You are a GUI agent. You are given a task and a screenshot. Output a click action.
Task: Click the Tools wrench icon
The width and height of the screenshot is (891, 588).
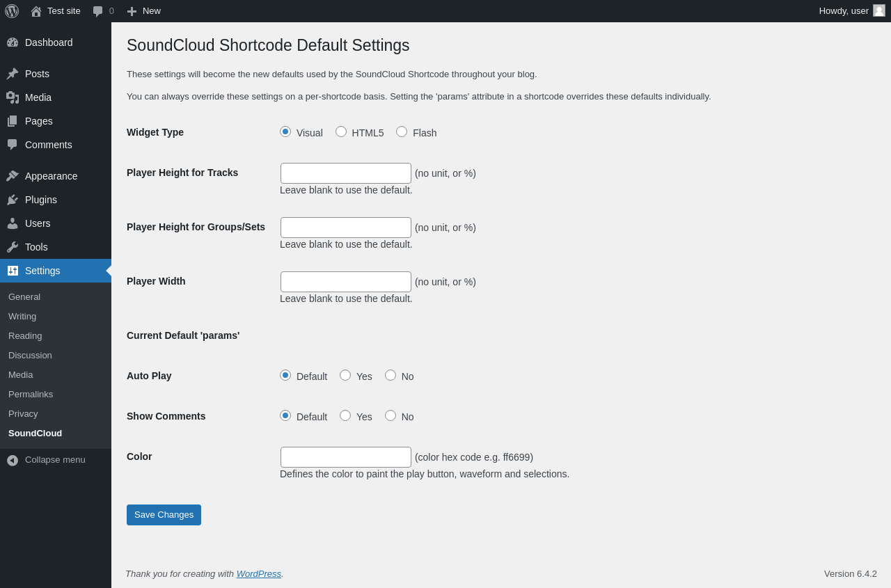[13, 247]
